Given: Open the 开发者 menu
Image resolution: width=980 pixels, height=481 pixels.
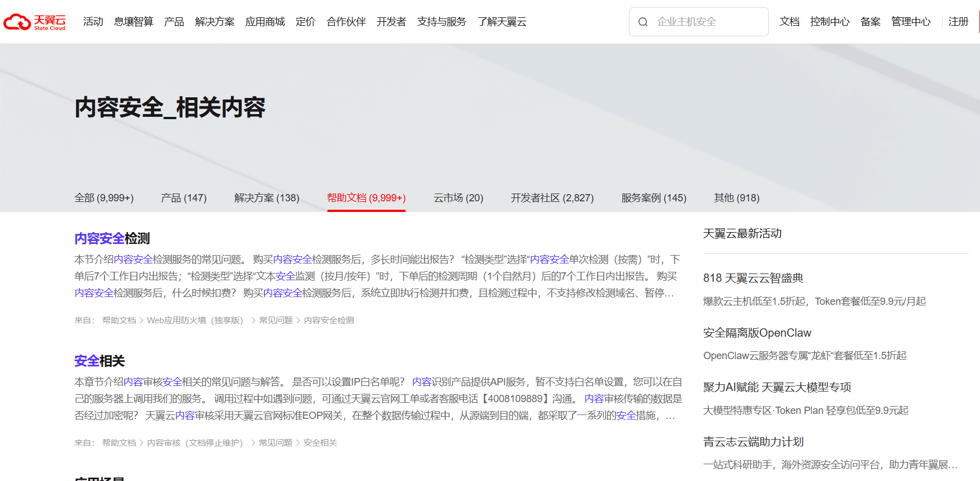Looking at the screenshot, I should (391, 22).
